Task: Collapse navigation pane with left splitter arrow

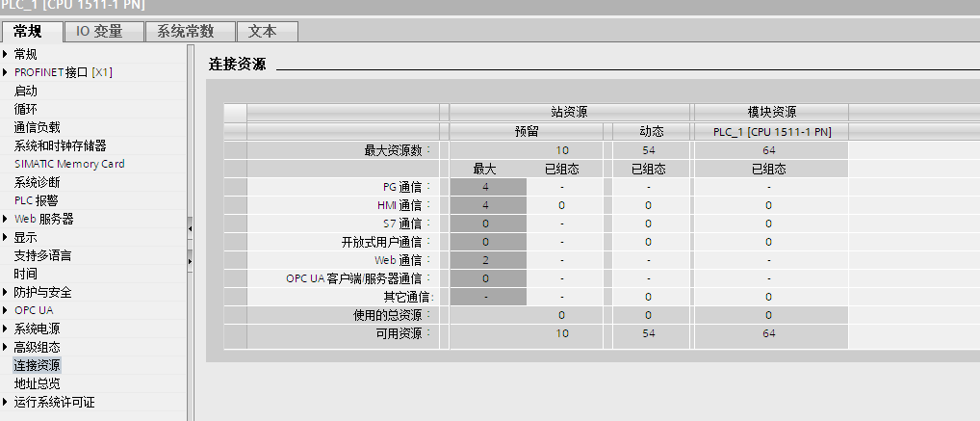Action: tap(190, 229)
